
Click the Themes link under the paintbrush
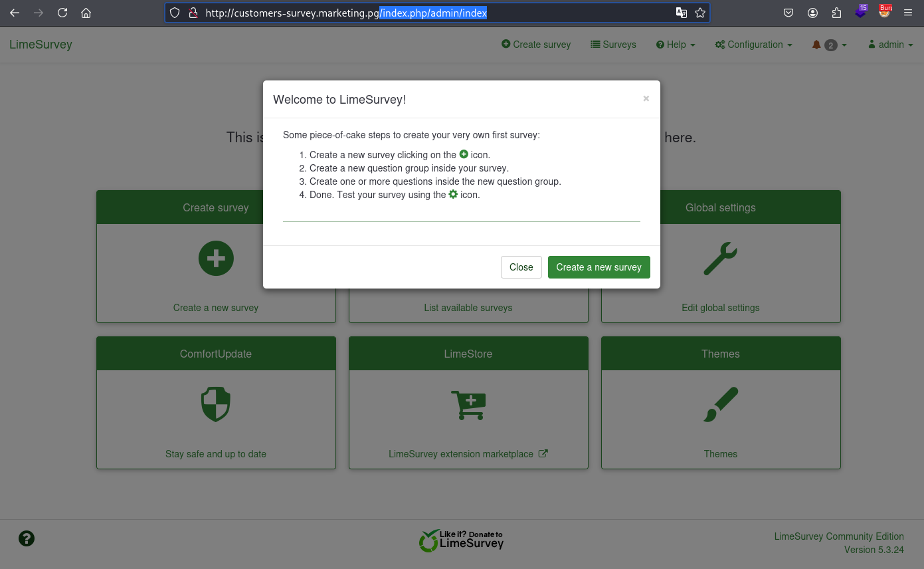pyautogui.click(x=721, y=454)
